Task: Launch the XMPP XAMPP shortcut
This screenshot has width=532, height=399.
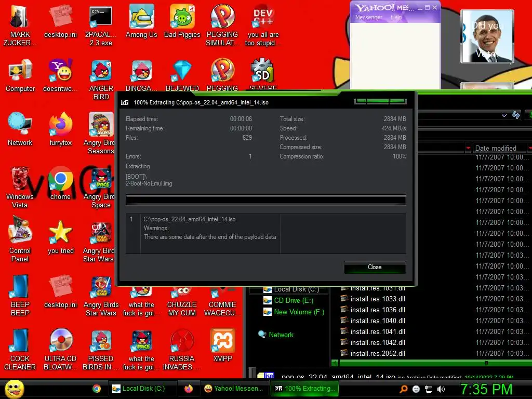Action: click(222, 345)
